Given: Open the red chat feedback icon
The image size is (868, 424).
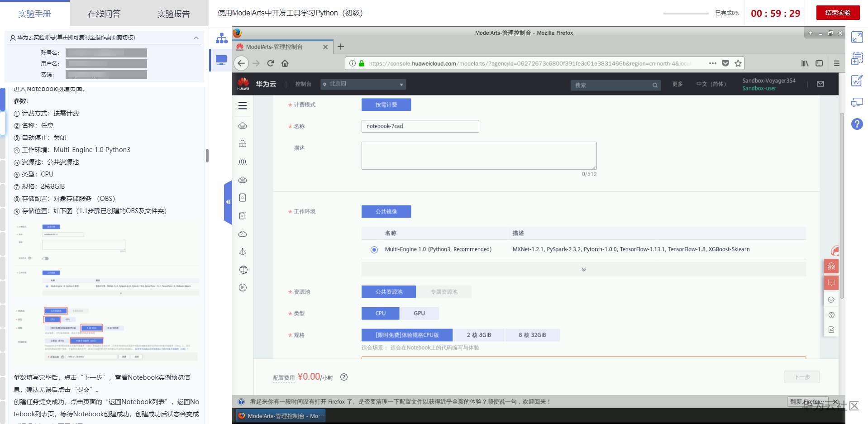Looking at the screenshot, I should click(x=831, y=283).
